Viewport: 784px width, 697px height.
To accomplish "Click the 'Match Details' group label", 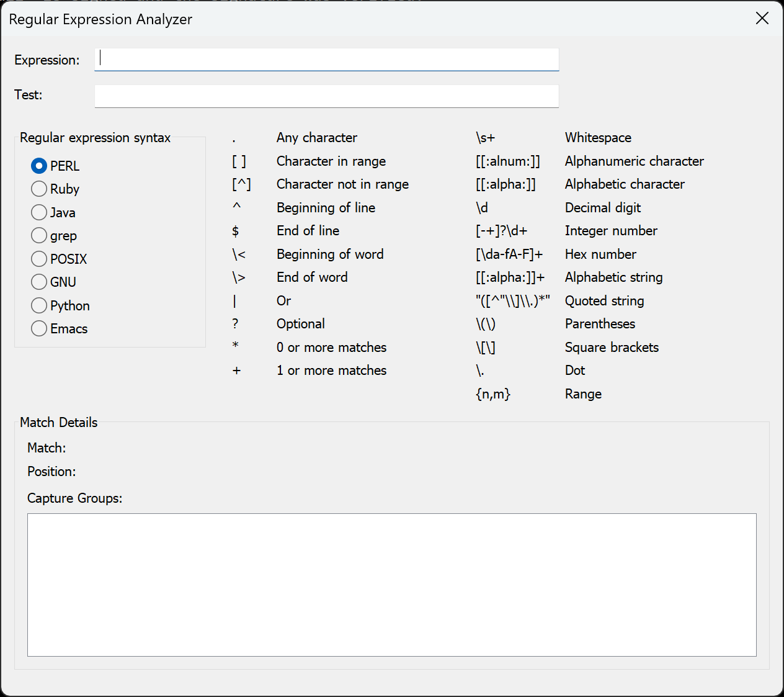I will pos(59,422).
